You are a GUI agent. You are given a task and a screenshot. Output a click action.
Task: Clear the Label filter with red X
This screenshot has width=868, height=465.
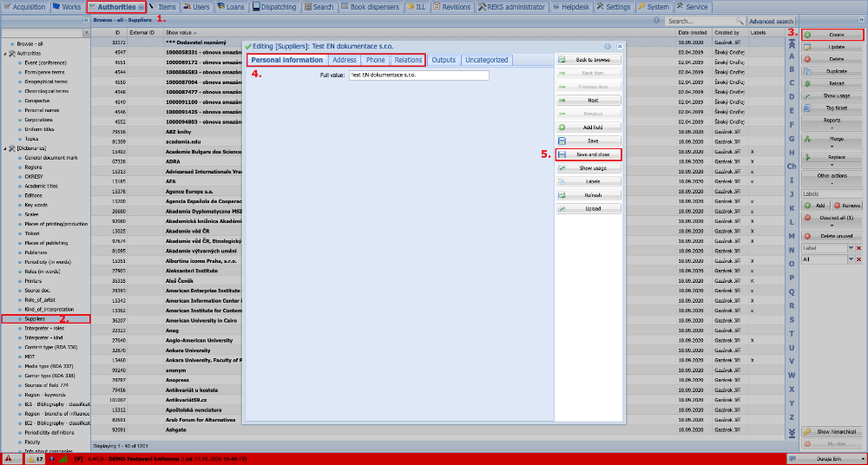pos(859,249)
